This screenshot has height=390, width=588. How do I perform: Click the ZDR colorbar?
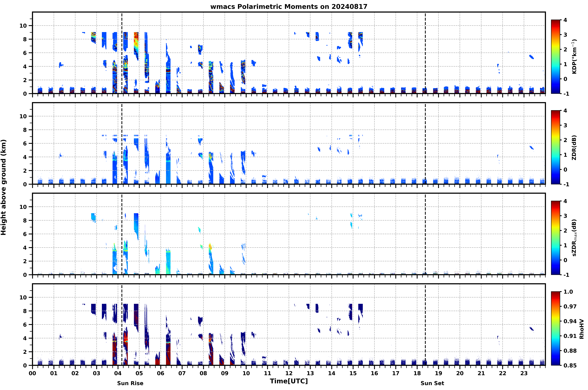[555, 147]
